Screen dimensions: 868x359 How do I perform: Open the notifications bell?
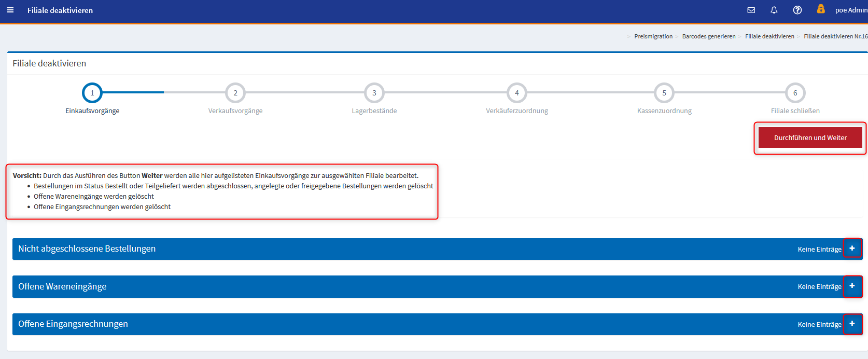pos(774,10)
